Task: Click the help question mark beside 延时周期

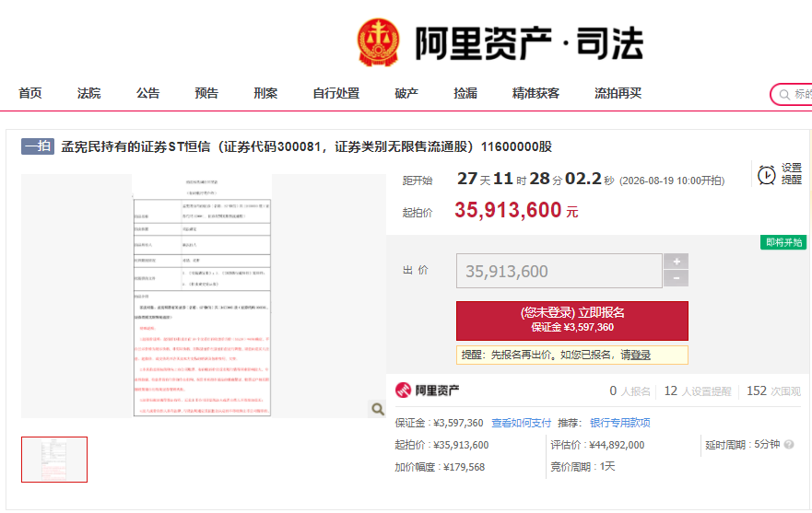Action: coord(789,444)
